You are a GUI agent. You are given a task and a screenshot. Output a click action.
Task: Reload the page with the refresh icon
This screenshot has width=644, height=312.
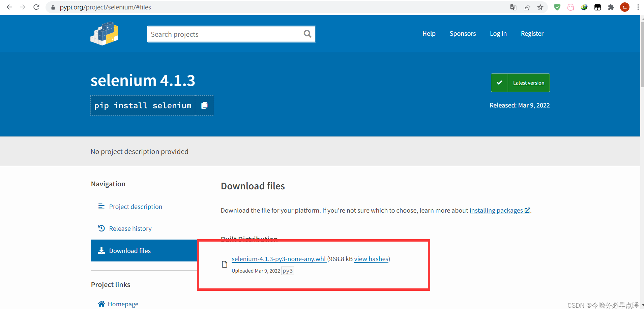(36, 7)
